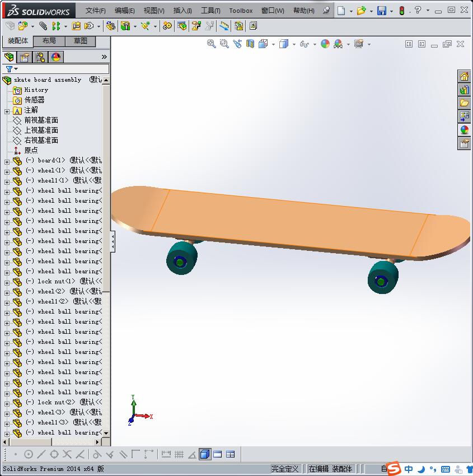
Task: Click the Apply Scene icon
Action: [338, 44]
